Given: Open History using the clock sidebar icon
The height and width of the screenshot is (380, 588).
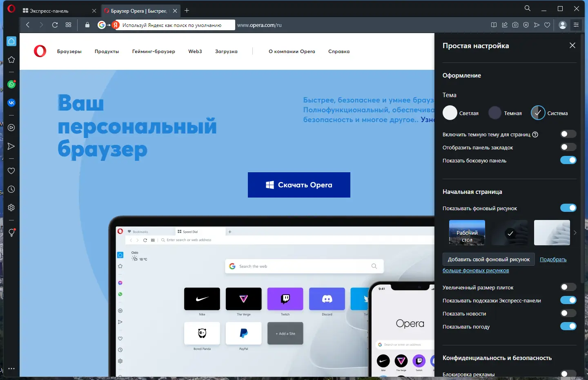Looking at the screenshot, I should coord(11,189).
